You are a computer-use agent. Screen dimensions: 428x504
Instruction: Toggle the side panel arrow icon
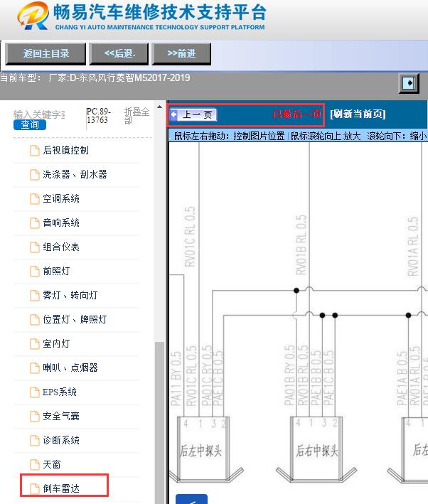[409, 83]
